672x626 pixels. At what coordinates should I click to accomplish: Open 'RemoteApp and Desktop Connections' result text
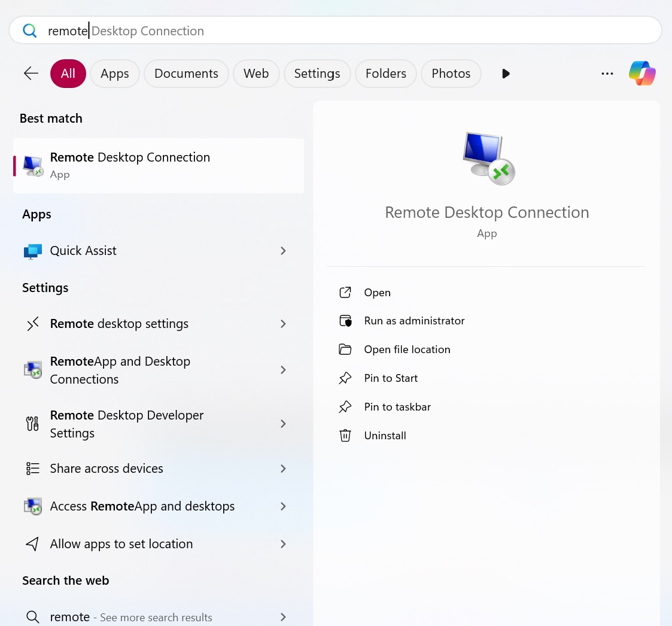tap(120, 370)
